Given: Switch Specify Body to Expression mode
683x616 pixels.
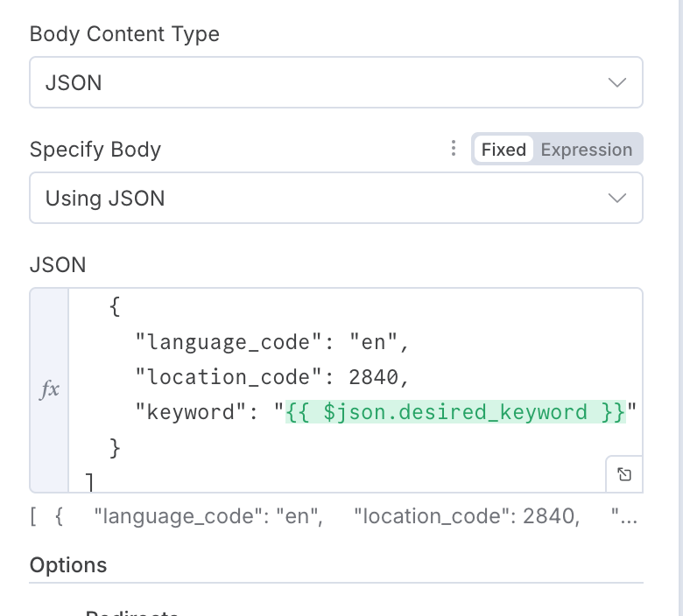Looking at the screenshot, I should coord(586,150).
